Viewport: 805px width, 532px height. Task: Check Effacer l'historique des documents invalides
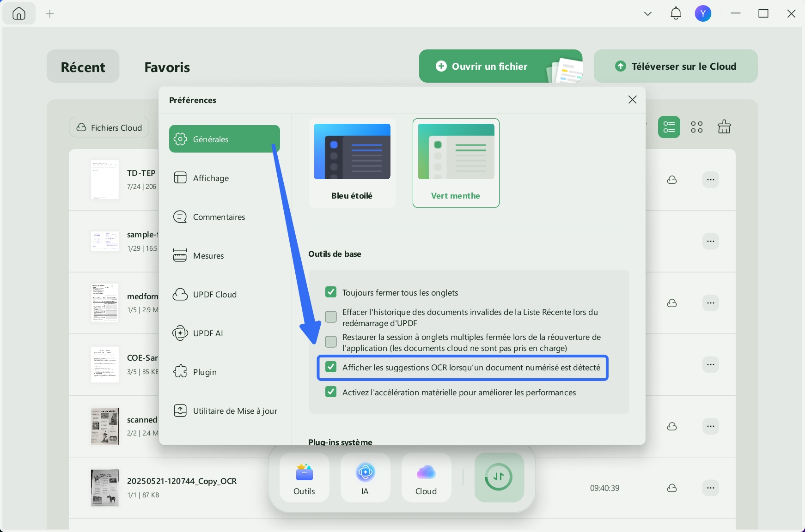(x=331, y=317)
